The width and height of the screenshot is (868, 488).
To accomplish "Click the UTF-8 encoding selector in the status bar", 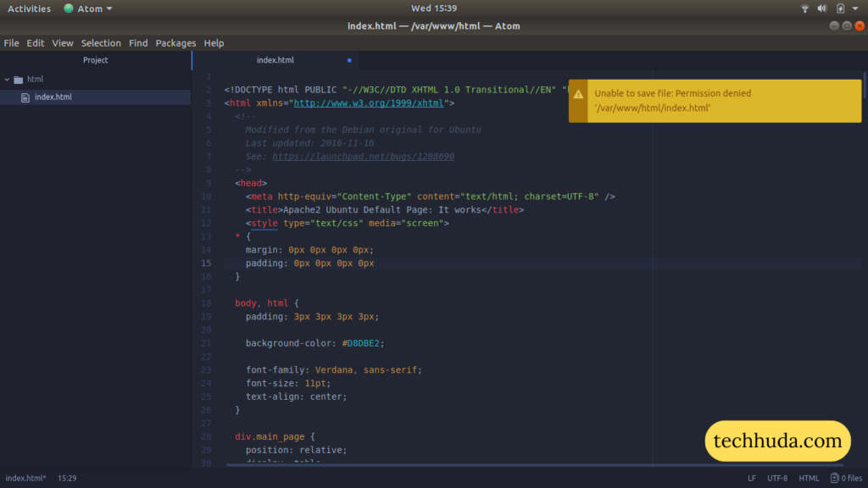I will pos(779,478).
